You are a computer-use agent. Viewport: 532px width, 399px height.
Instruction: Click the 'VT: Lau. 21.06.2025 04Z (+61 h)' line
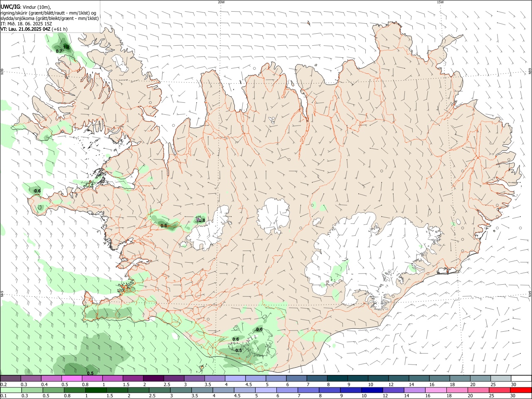tap(34, 29)
